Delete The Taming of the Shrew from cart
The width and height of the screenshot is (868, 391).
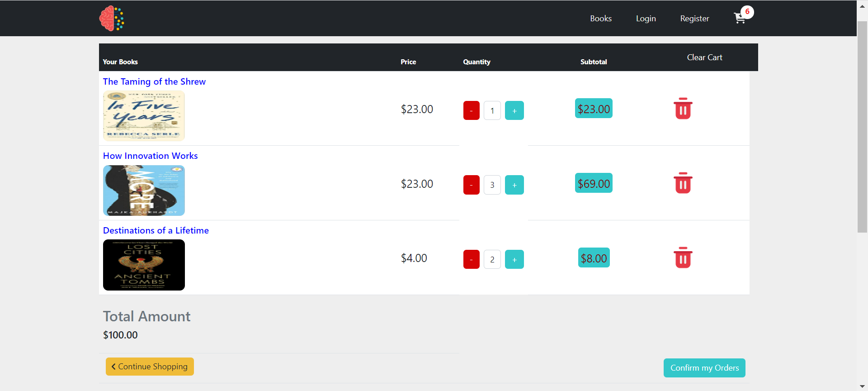683,109
